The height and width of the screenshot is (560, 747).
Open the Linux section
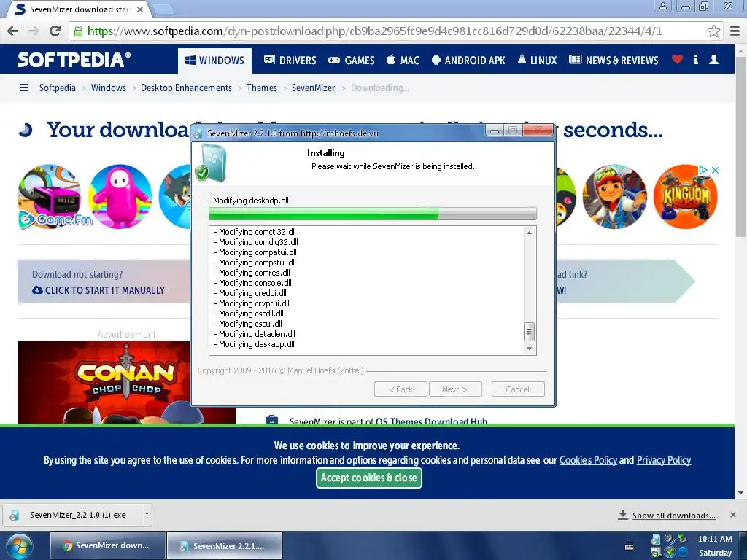538,60
